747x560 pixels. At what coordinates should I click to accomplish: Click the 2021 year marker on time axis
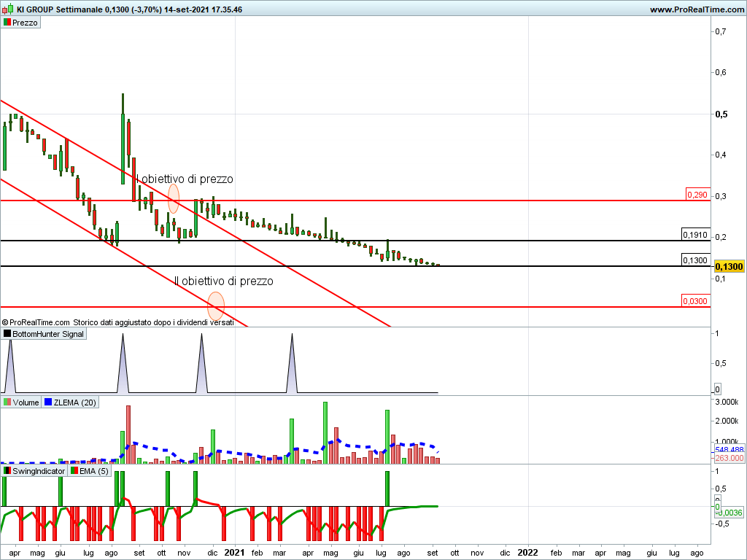click(x=235, y=553)
